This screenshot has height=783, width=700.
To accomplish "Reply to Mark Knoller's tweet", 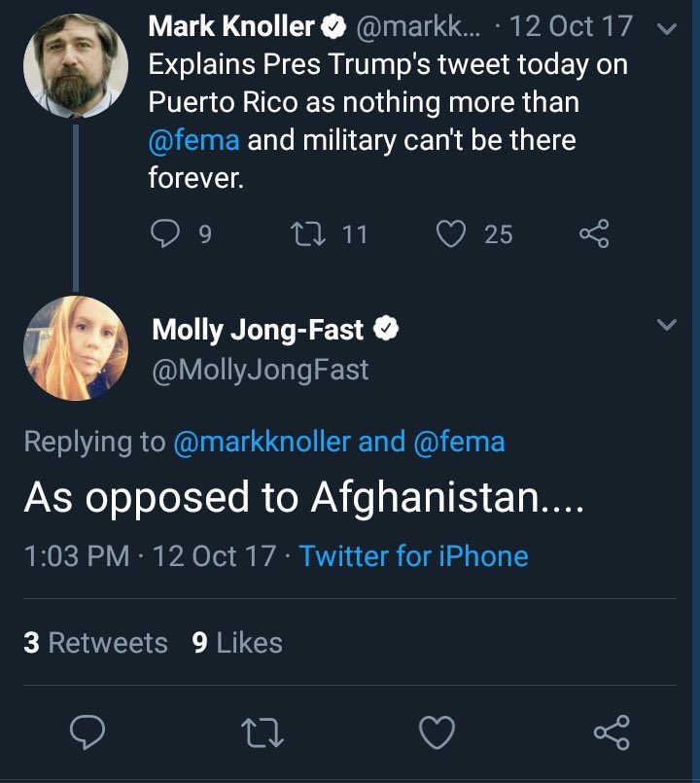I will 164,233.
